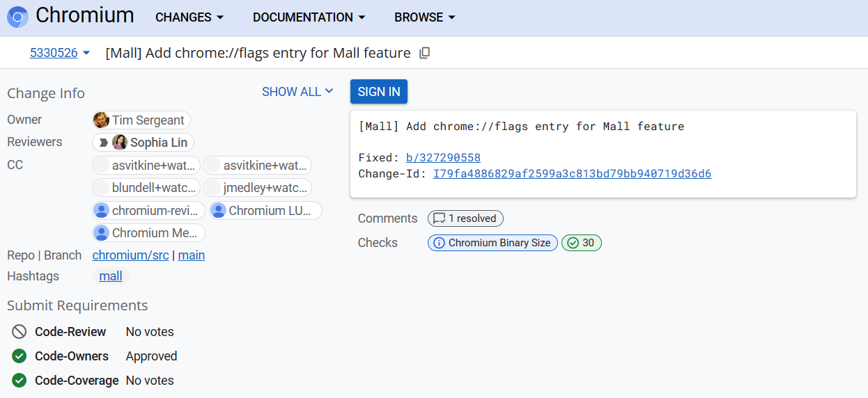Expand the BROWSE menu
The width and height of the screenshot is (868, 398).
(x=424, y=17)
